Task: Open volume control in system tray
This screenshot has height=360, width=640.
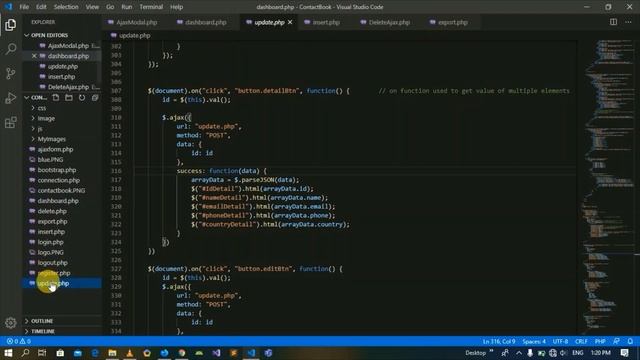Action: pyautogui.click(x=564, y=353)
